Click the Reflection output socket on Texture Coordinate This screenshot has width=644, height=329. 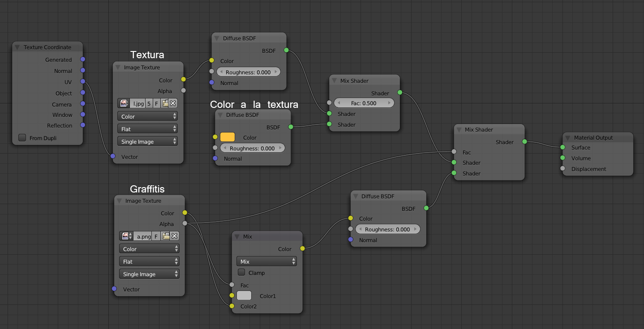82,125
